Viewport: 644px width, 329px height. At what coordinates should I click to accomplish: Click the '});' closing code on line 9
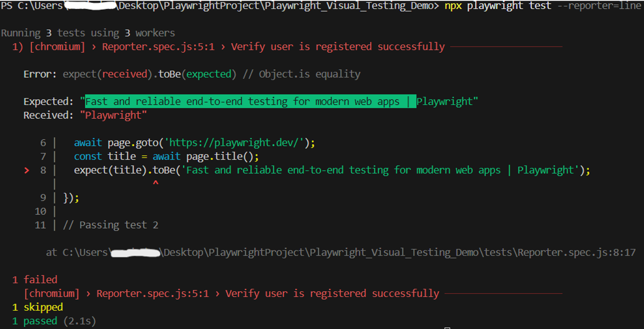click(71, 198)
